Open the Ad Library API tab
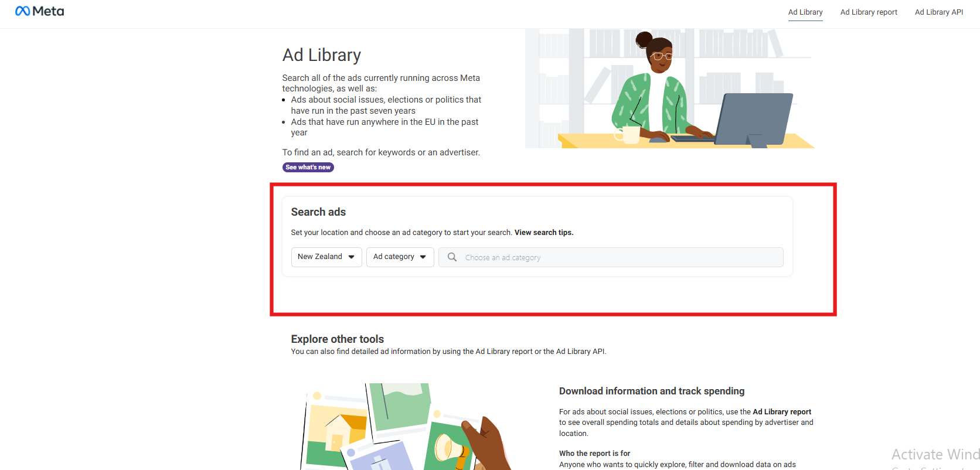980x470 pixels. tap(939, 12)
